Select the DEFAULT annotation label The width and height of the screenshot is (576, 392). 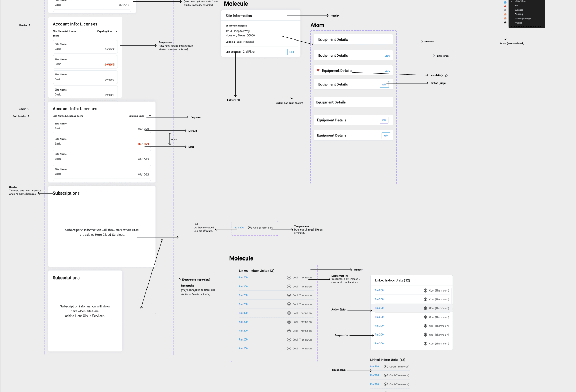430,42
